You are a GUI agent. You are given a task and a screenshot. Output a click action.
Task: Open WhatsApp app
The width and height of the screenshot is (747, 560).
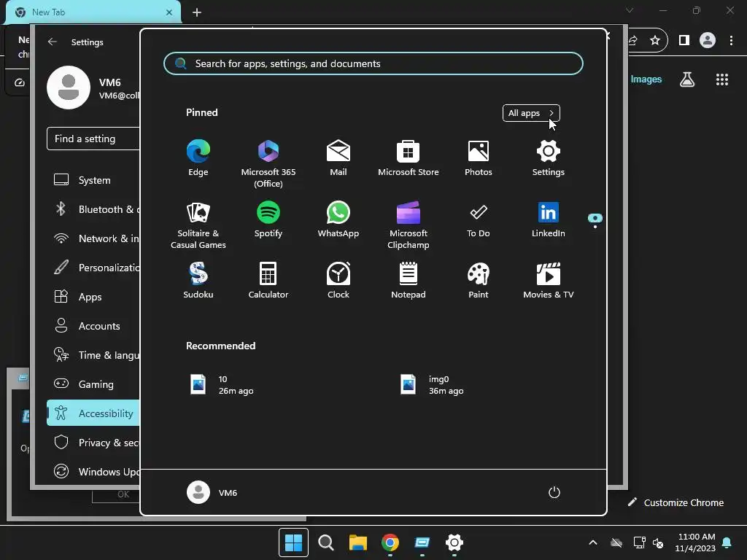coord(338,219)
